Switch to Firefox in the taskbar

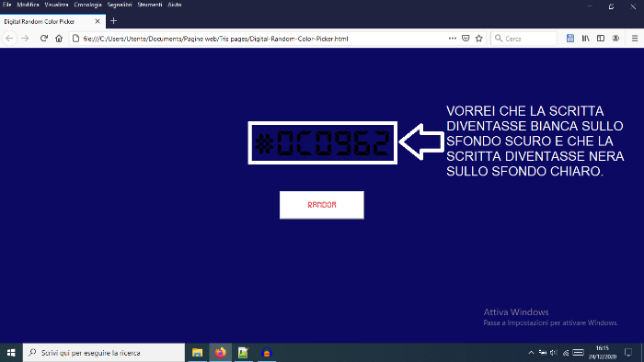[x=221, y=353]
